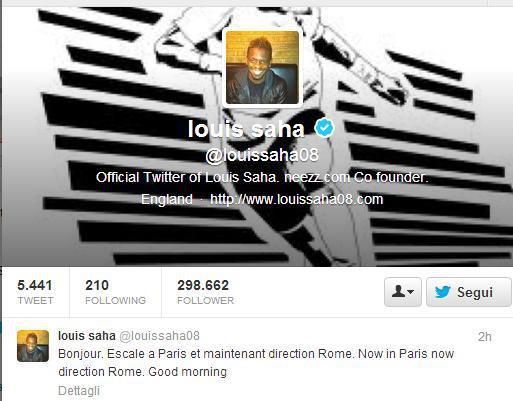Click the England location text
The width and height of the screenshot is (513, 401).
pyautogui.click(x=167, y=199)
